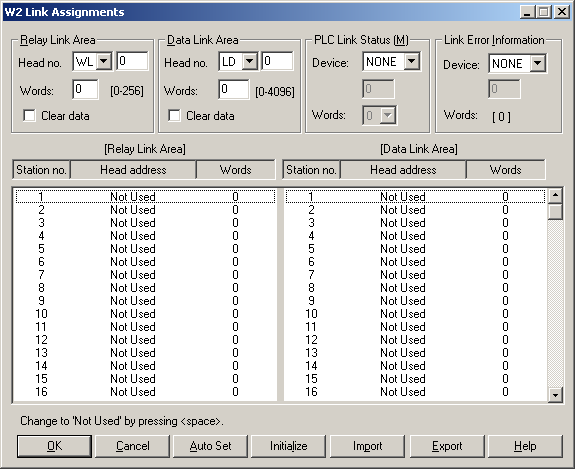This screenshot has height=469, width=575.
Task: Click the Export button
Action: 447,446
